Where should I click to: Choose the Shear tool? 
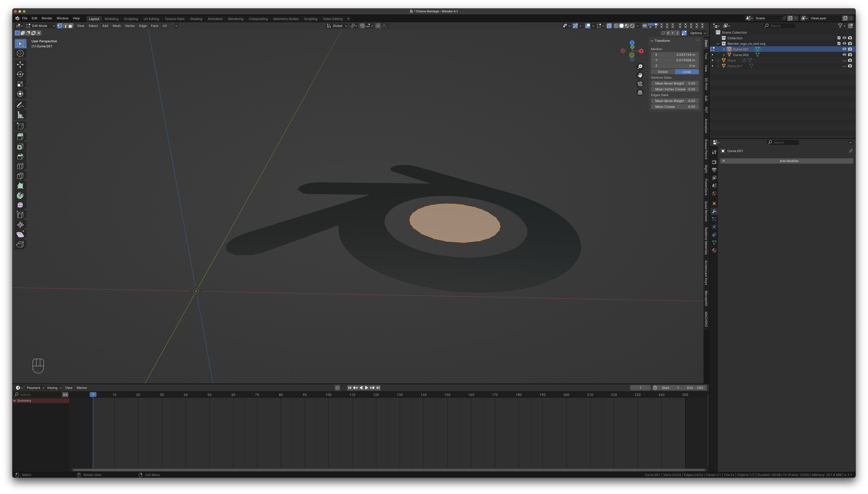[20, 235]
